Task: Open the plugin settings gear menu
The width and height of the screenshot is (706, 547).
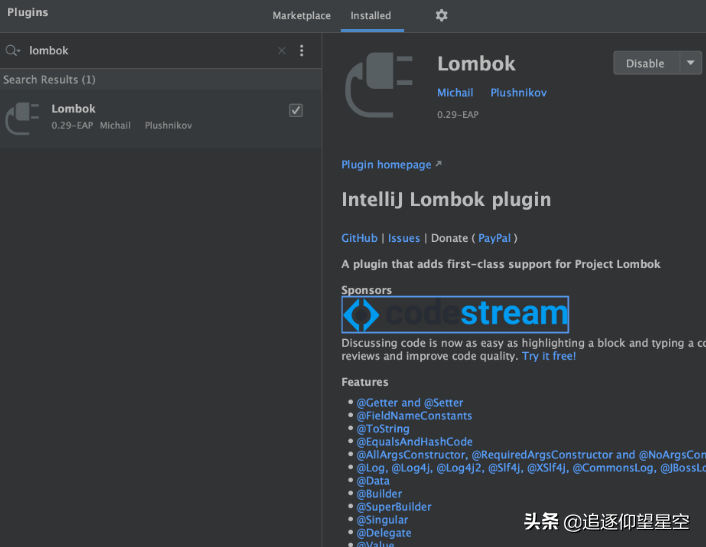Action: click(441, 15)
